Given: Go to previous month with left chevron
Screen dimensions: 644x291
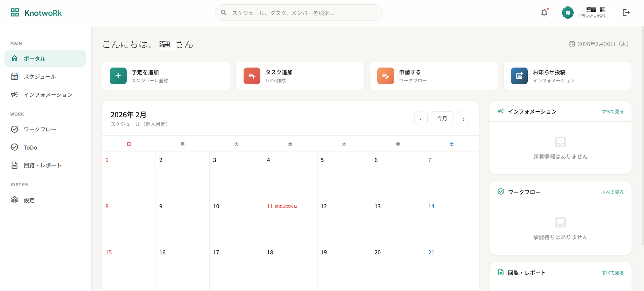Looking at the screenshot, I should [421, 119].
